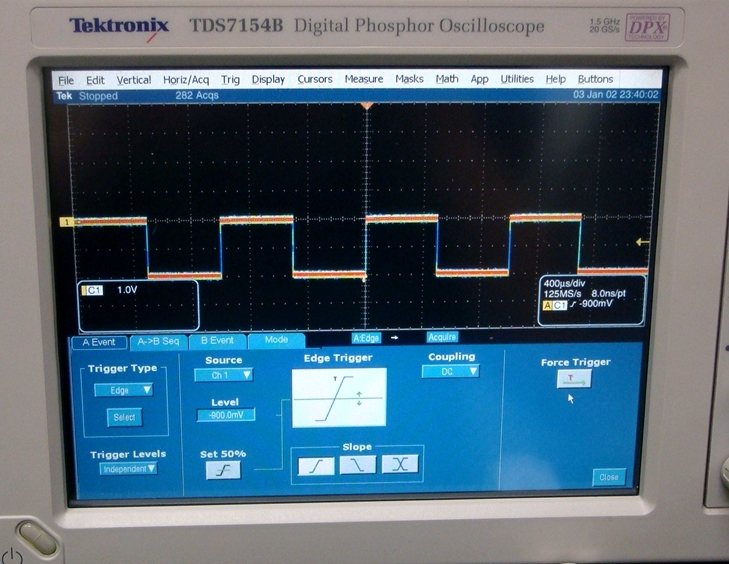Image resolution: width=729 pixels, height=564 pixels.
Task: Open the Help menu
Action: pos(556,79)
